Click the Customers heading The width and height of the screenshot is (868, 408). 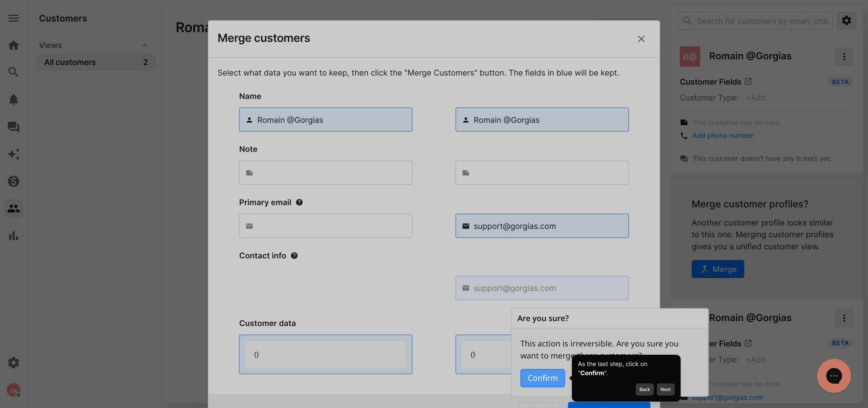(63, 18)
